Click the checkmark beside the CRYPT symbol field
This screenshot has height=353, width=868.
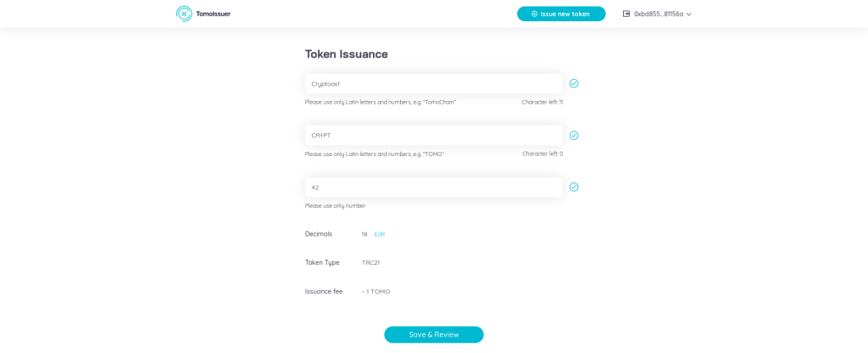[574, 135]
